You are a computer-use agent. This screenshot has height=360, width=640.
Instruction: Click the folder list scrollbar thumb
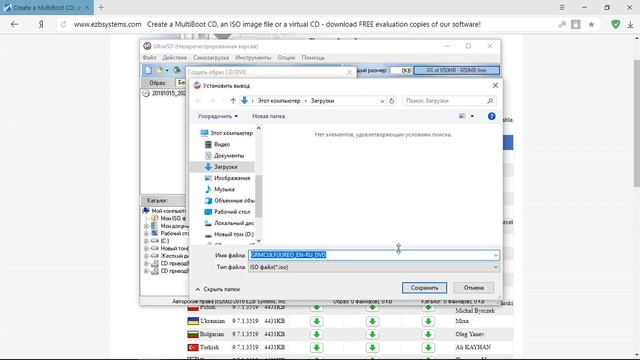(x=258, y=196)
